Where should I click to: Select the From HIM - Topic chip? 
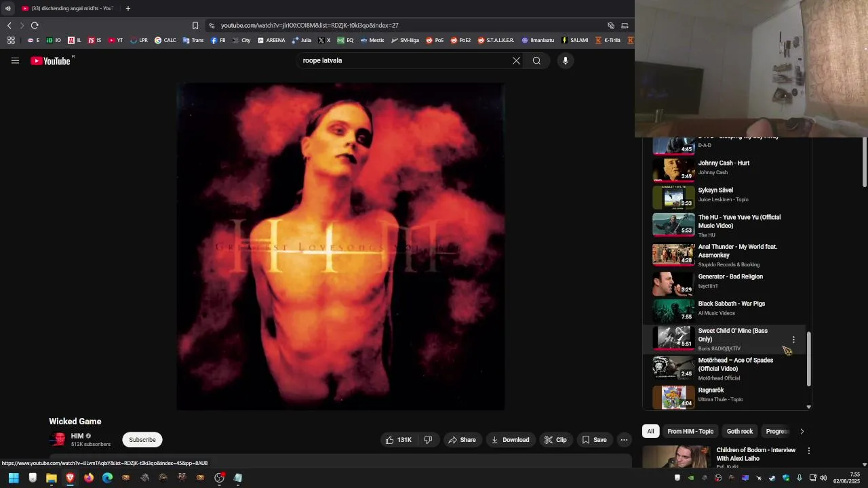click(x=690, y=432)
